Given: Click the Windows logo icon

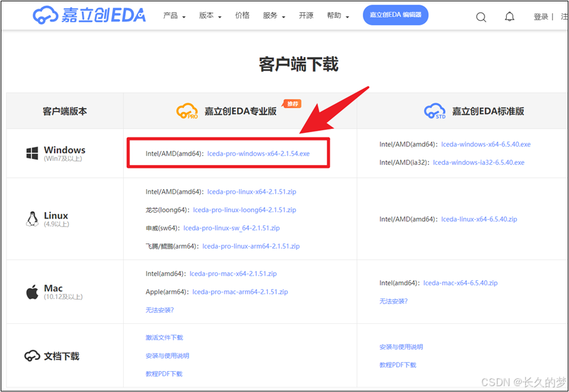Looking at the screenshot, I should click(32, 153).
